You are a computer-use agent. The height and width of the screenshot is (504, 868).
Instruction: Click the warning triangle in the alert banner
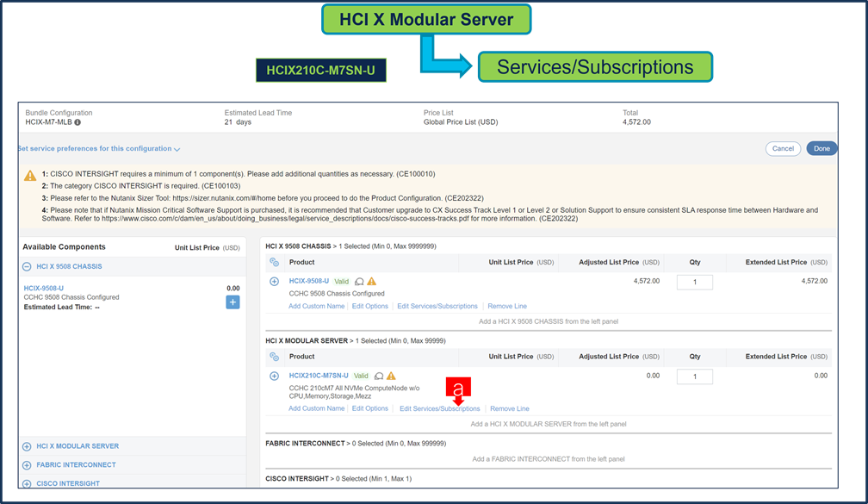pos(30,176)
